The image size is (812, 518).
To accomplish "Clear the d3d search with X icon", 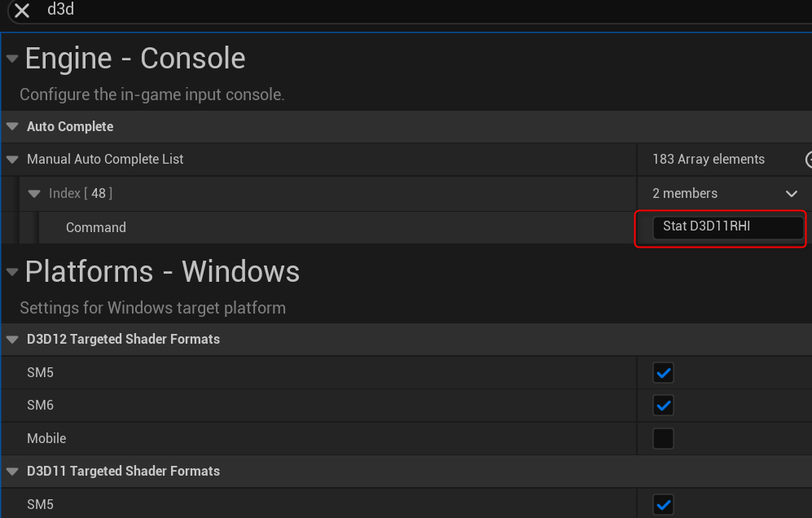I will [x=22, y=11].
